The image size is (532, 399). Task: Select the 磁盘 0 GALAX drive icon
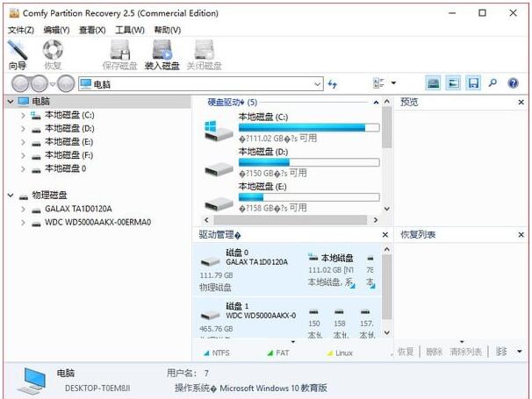tap(211, 261)
